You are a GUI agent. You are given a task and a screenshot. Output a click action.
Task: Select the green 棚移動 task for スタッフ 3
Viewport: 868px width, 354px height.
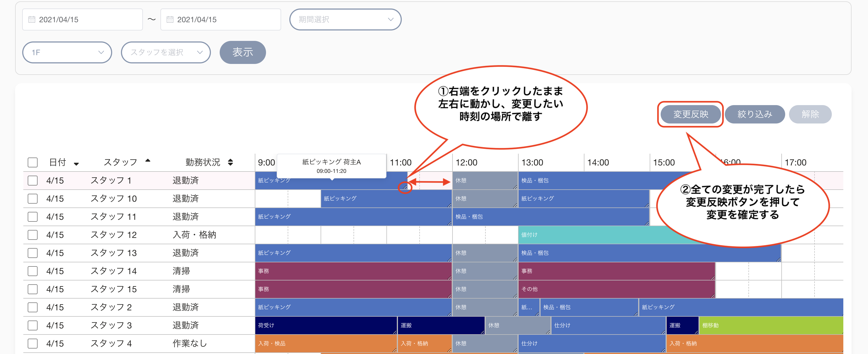[771, 326]
